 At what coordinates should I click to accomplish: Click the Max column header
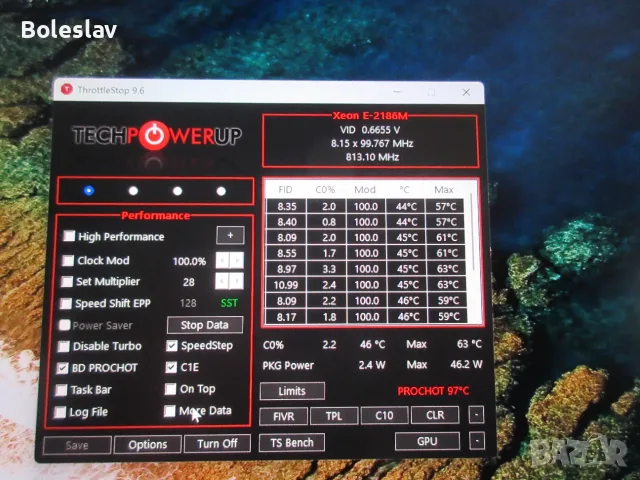tap(444, 190)
